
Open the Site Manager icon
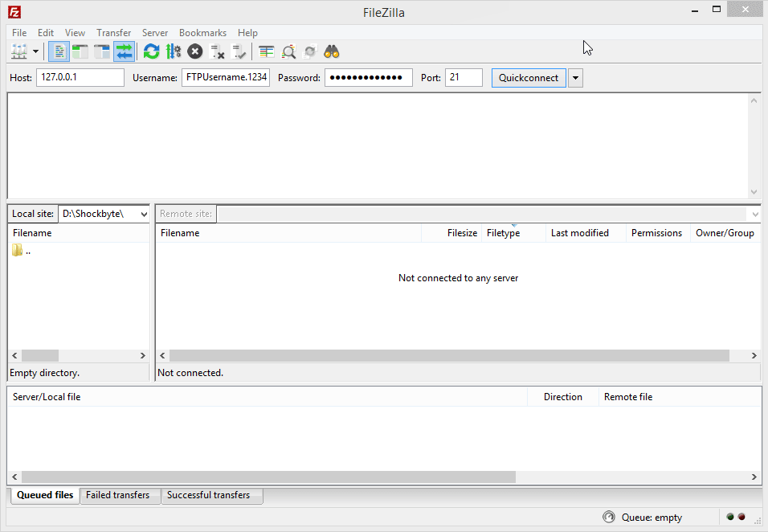click(x=19, y=51)
